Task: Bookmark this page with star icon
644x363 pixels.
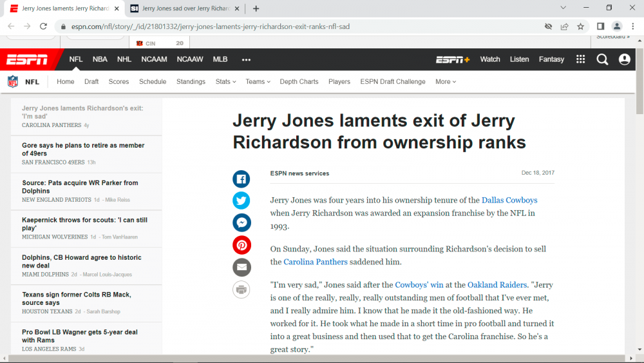Action: pos(580,26)
